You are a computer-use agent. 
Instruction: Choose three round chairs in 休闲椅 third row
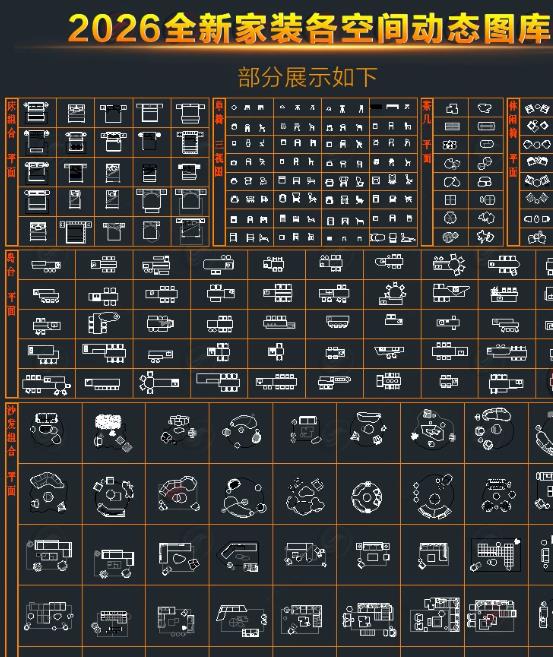pyautogui.click(x=537, y=145)
